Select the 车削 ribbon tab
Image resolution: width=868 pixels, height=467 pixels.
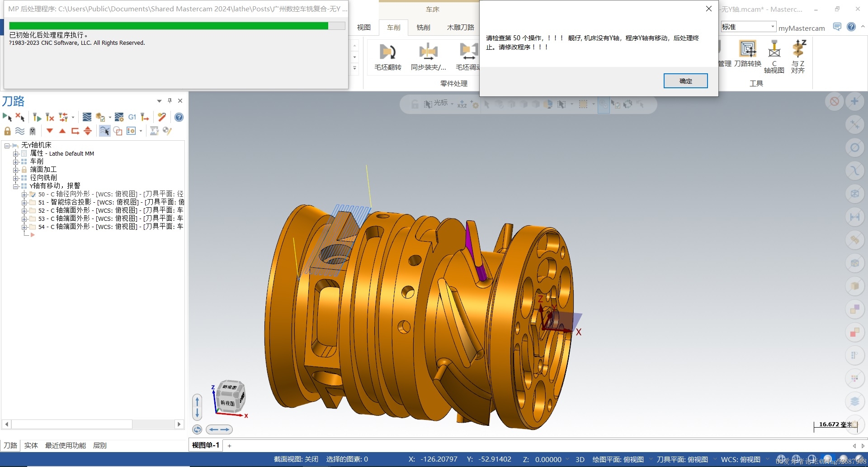click(x=394, y=28)
